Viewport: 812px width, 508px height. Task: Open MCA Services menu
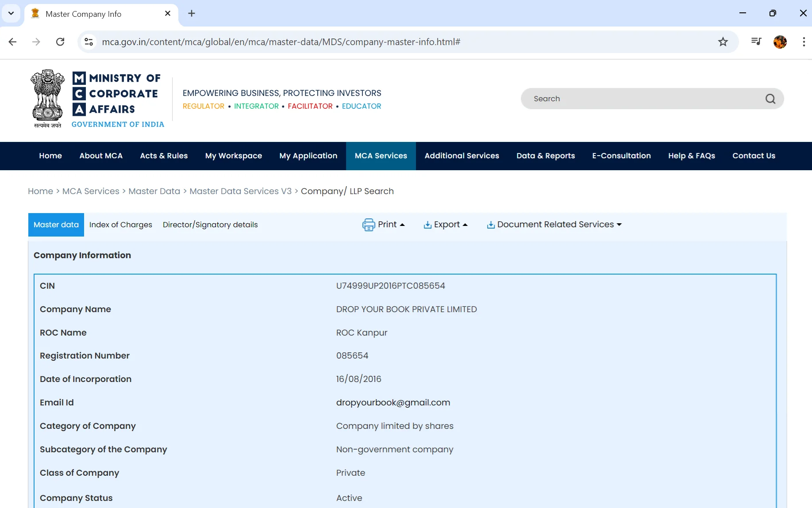pos(381,156)
